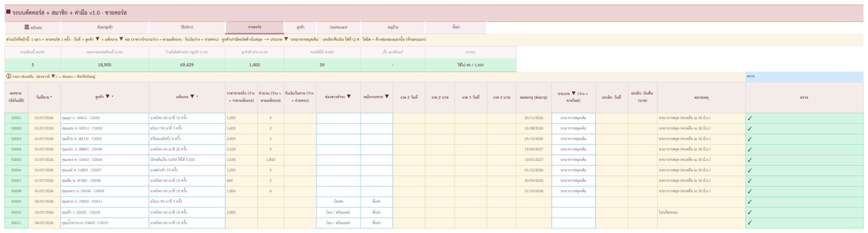868x233 pixels.
Task: Click the check mark in row S0001
Action: (x=750, y=118)
